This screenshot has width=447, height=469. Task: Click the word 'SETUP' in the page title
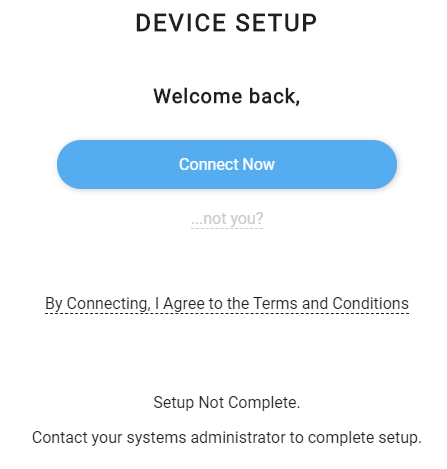click(x=276, y=23)
